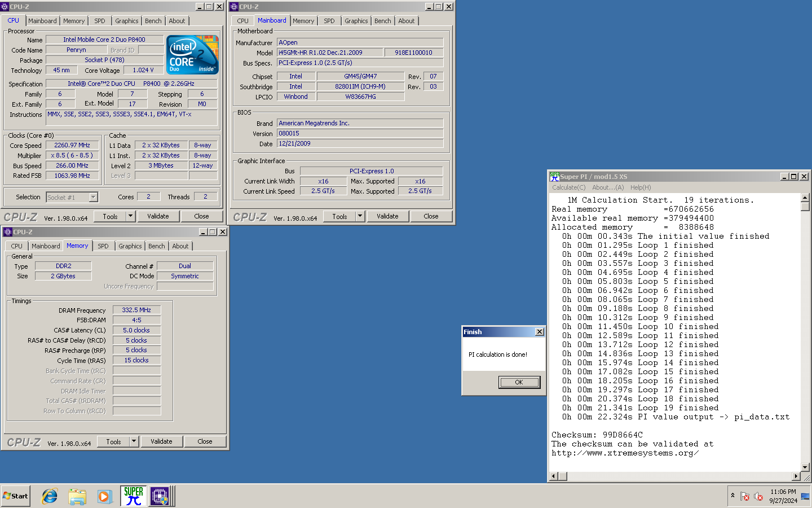Click Super PI horizontal scrollbar left arrow

[554, 476]
